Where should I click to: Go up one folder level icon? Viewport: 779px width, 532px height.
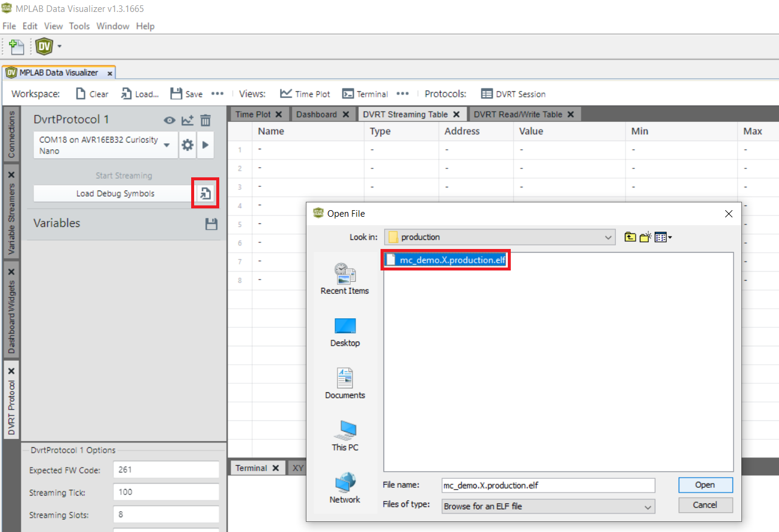630,237
